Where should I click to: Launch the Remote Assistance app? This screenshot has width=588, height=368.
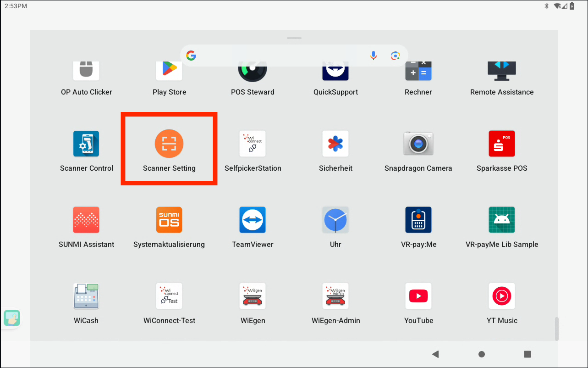(502, 71)
